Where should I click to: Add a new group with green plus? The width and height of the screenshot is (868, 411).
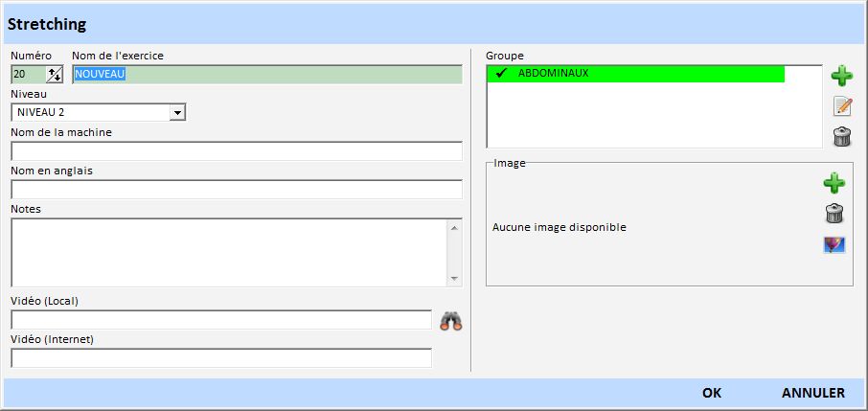[x=841, y=76]
